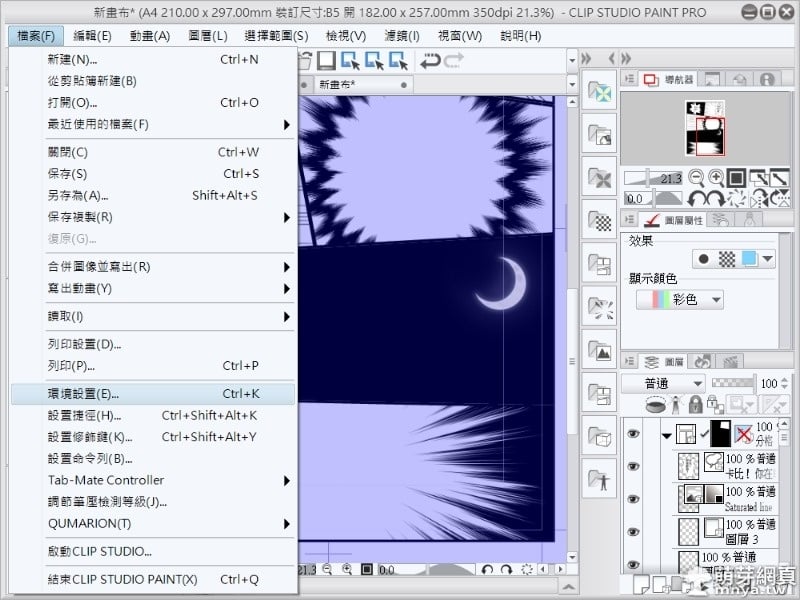Expand QUMARION(T) submenu

pos(286,524)
